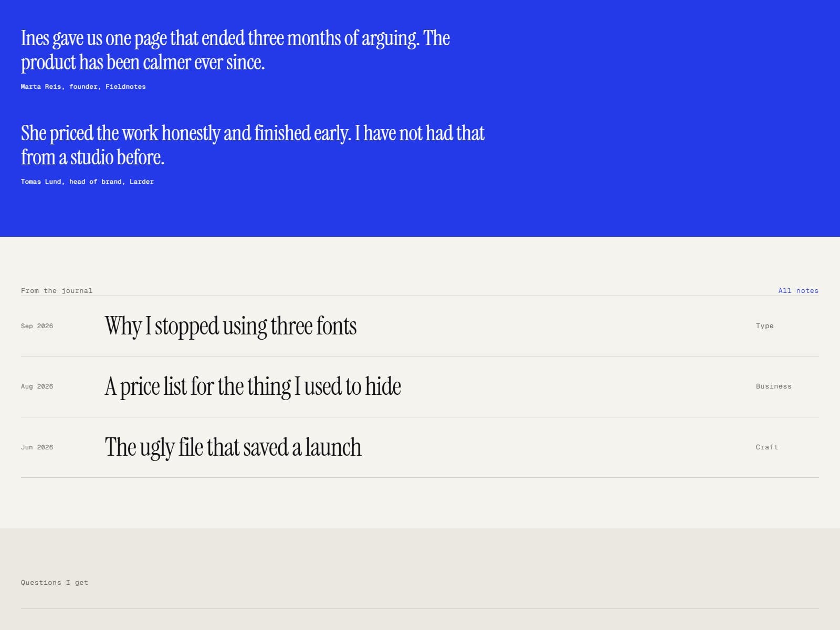Select the Business category tag
840x630 pixels.
[x=773, y=386]
